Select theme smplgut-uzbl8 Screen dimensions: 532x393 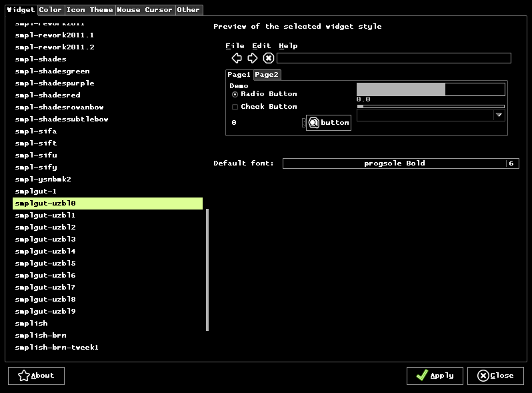(107, 299)
